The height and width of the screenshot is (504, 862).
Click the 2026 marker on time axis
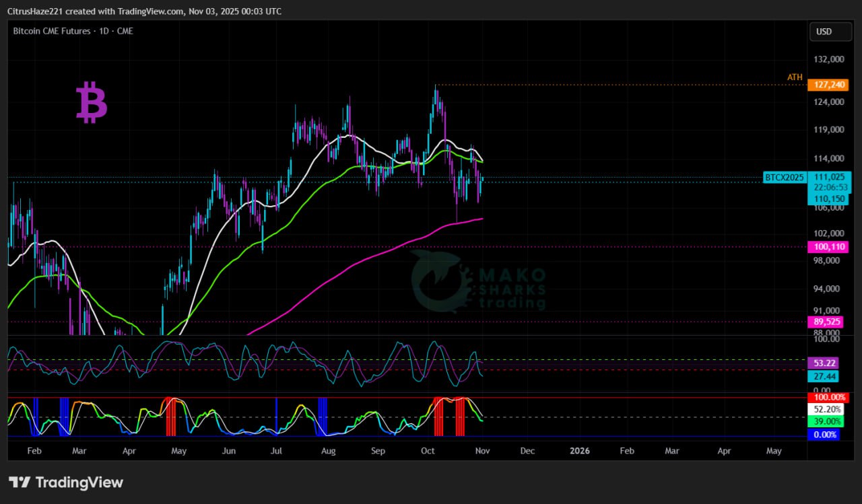coord(579,451)
